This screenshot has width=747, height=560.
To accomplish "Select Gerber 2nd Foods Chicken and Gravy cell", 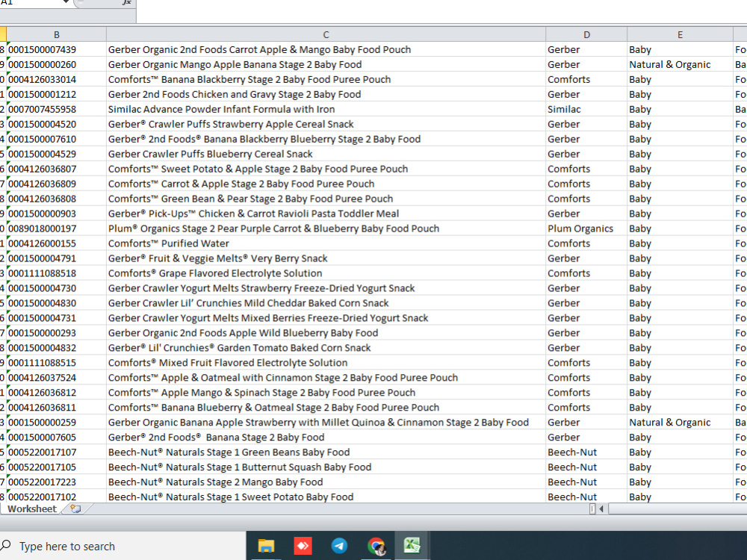I will (x=326, y=94).
